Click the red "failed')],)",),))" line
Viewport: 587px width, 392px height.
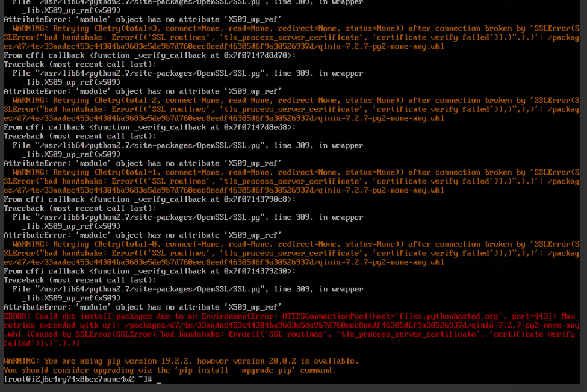point(42,343)
